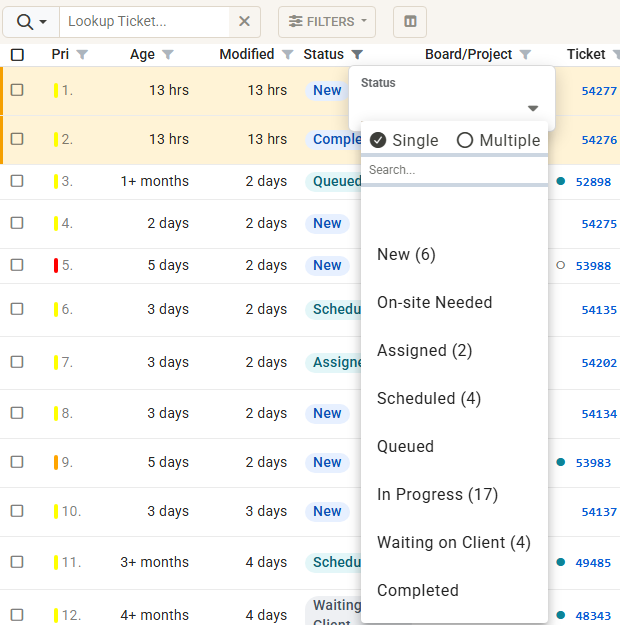This screenshot has width=620, height=625.
Task: Click the yellow priority marker in row 1
Action: tap(56, 90)
